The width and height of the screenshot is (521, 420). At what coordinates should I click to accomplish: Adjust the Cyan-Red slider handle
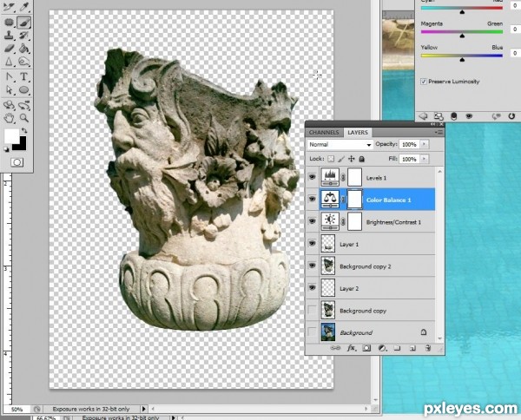pyautogui.click(x=462, y=12)
